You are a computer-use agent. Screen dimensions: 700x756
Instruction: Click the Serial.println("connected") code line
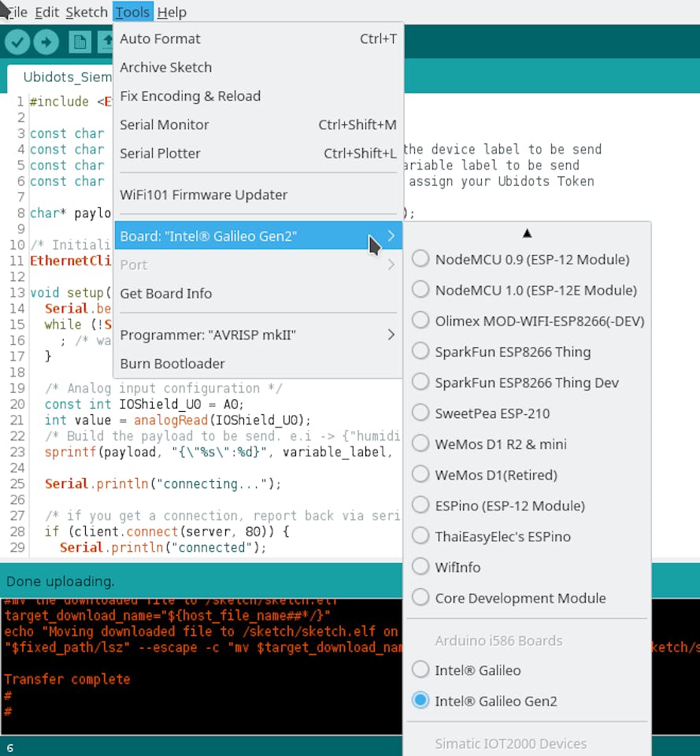[x=163, y=548]
